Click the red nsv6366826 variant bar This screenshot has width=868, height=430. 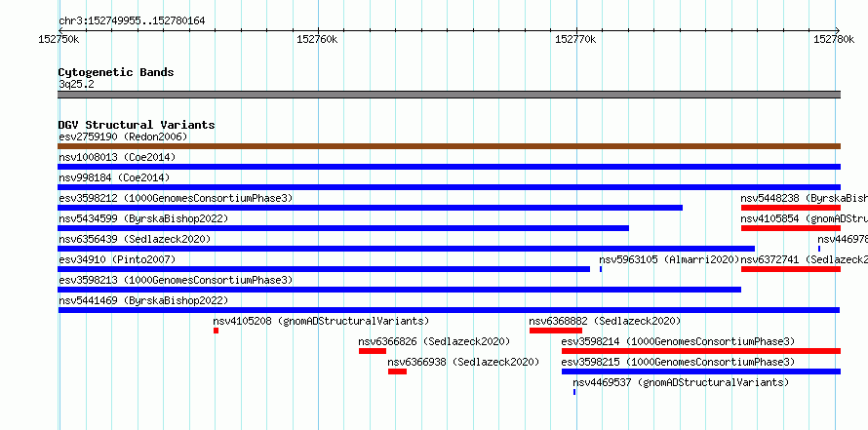(373, 351)
